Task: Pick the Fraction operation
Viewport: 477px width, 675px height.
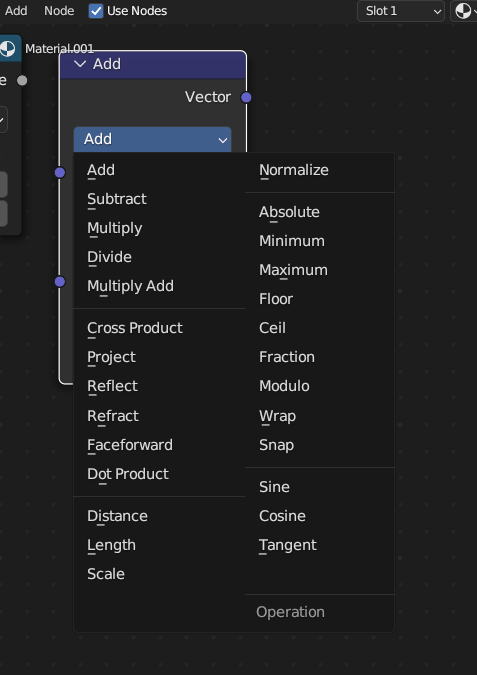Action: coord(320,357)
